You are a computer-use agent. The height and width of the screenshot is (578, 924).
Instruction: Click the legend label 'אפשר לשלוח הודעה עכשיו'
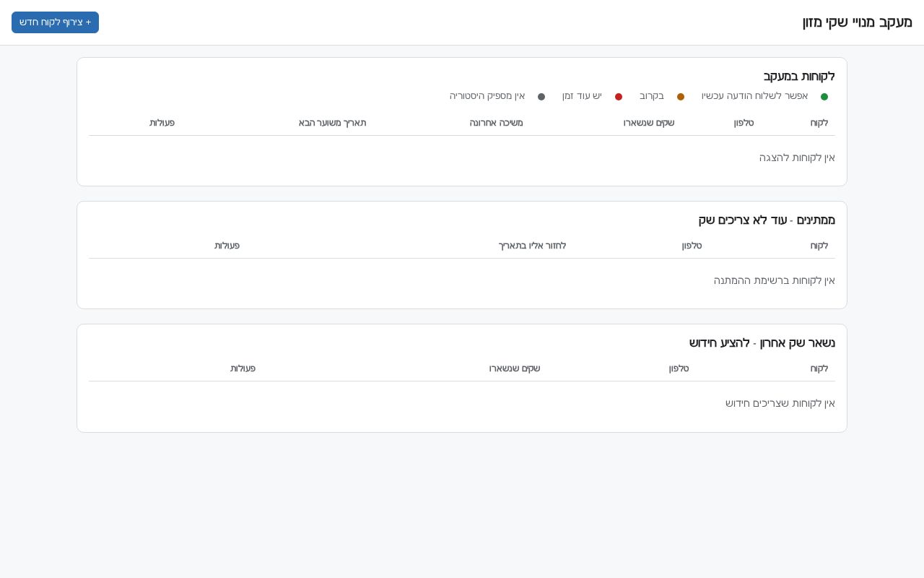point(754,96)
